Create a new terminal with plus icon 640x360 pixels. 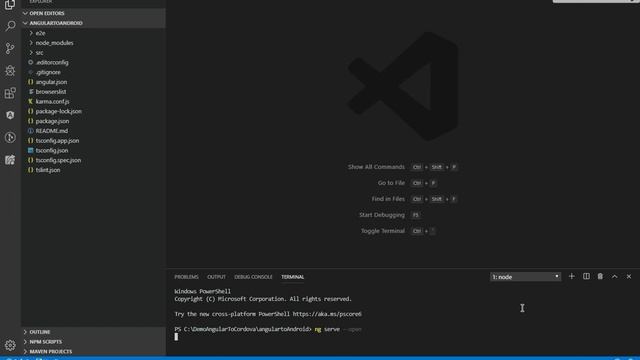click(x=571, y=277)
